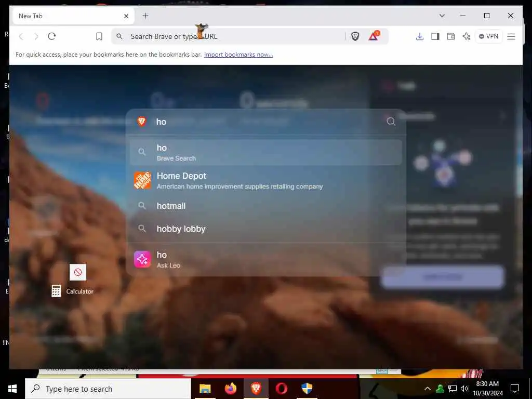532x399 pixels.
Task: Click the network tray icon
Action: (x=453, y=389)
